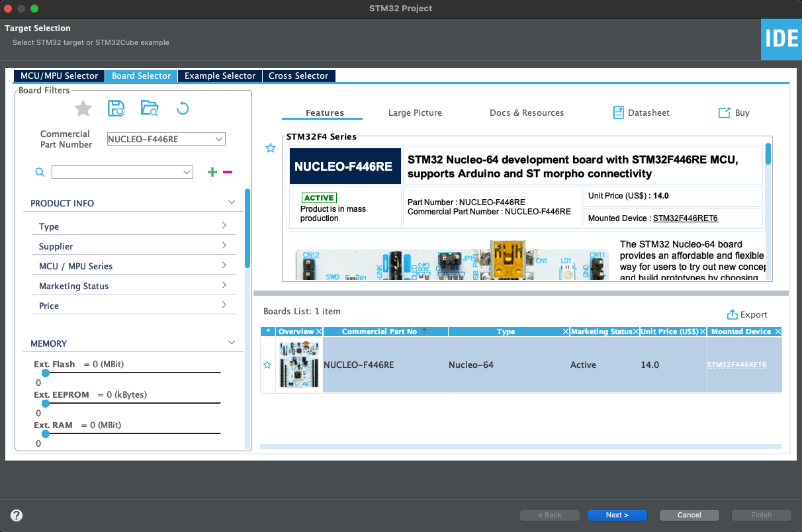Switch to MCU/MPU Selector tab
Viewport: 802px width, 532px height.
(x=59, y=75)
